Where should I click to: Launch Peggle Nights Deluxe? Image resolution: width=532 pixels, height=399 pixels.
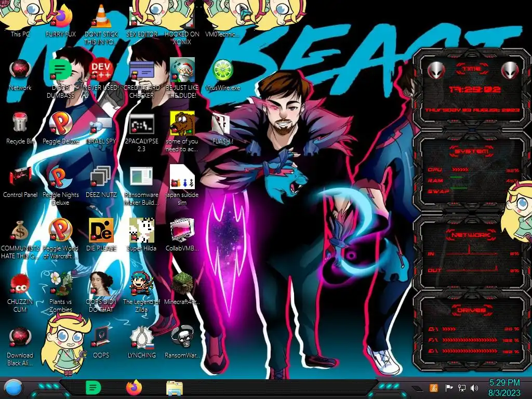(61, 186)
